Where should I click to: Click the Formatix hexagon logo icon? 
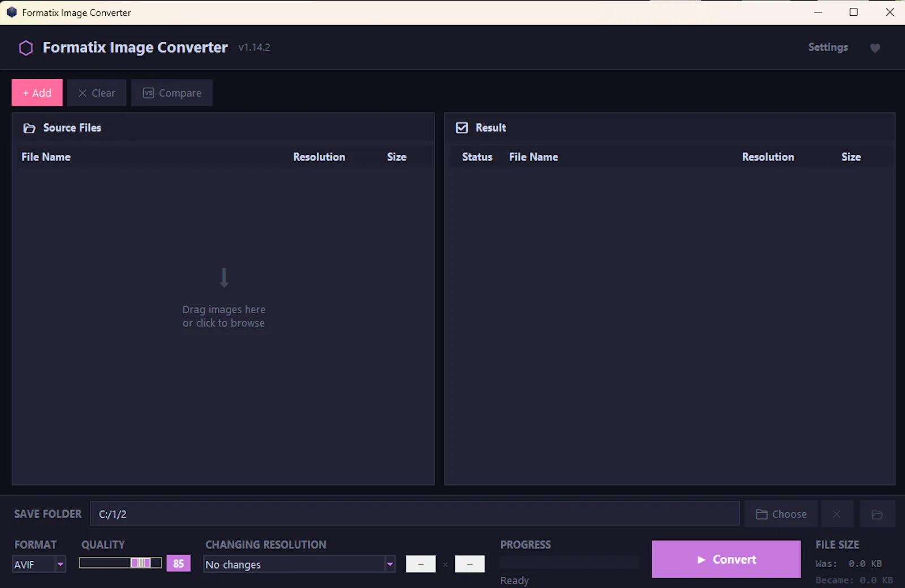(x=26, y=48)
